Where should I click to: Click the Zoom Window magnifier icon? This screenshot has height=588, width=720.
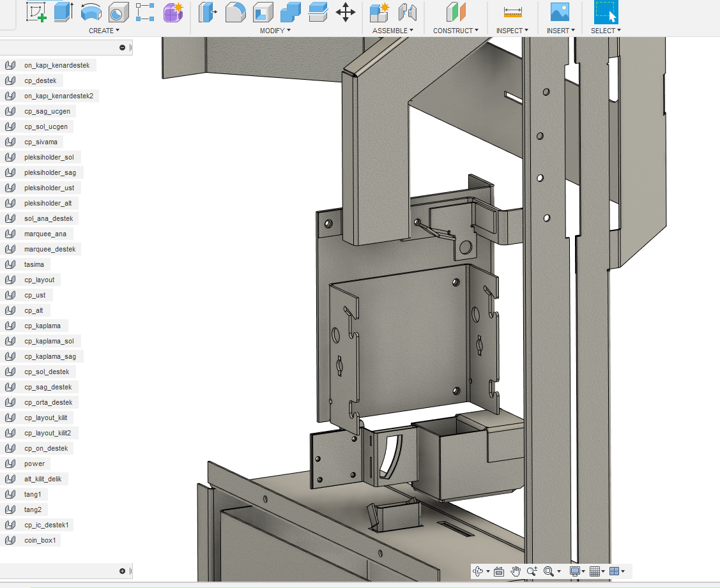click(x=548, y=571)
